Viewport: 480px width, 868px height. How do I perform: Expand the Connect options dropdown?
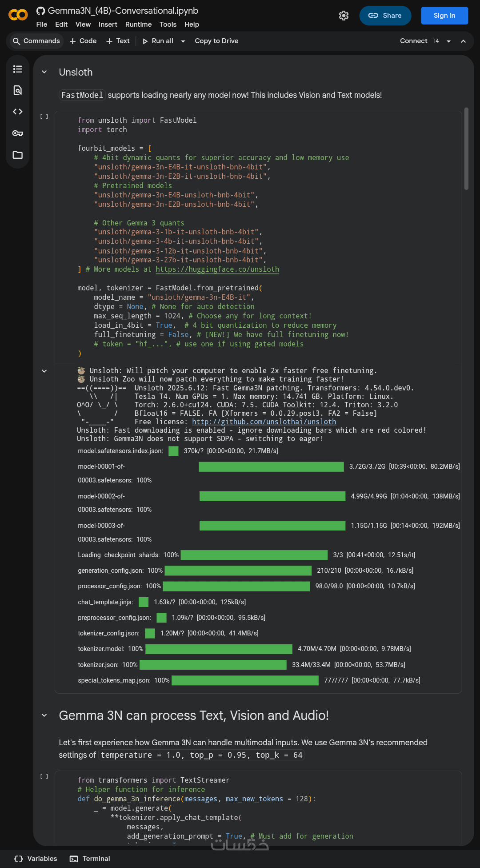click(x=448, y=41)
